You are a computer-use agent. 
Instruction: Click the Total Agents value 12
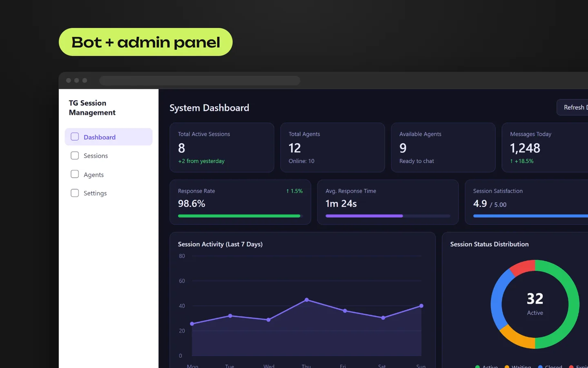(295, 148)
